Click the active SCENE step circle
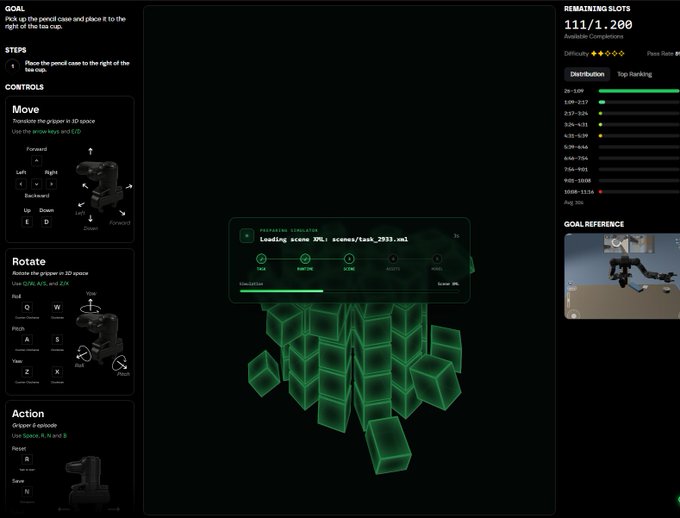Image resolution: width=680 pixels, height=518 pixels. [349, 259]
